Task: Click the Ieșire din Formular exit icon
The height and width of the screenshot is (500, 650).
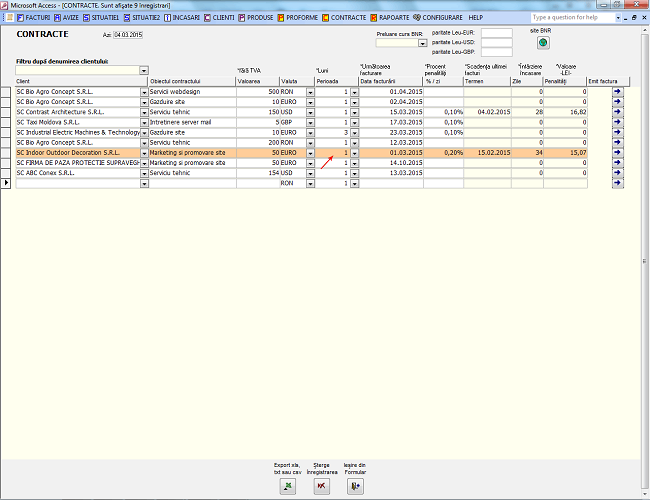Action: pos(354,485)
